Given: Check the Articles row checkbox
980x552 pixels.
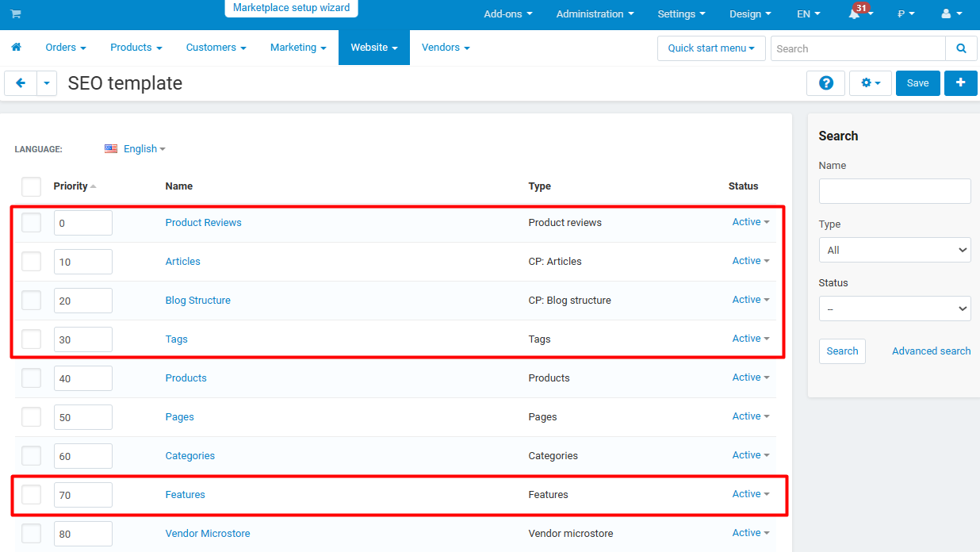Looking at the screenshot, I should (x=32, y=262).
